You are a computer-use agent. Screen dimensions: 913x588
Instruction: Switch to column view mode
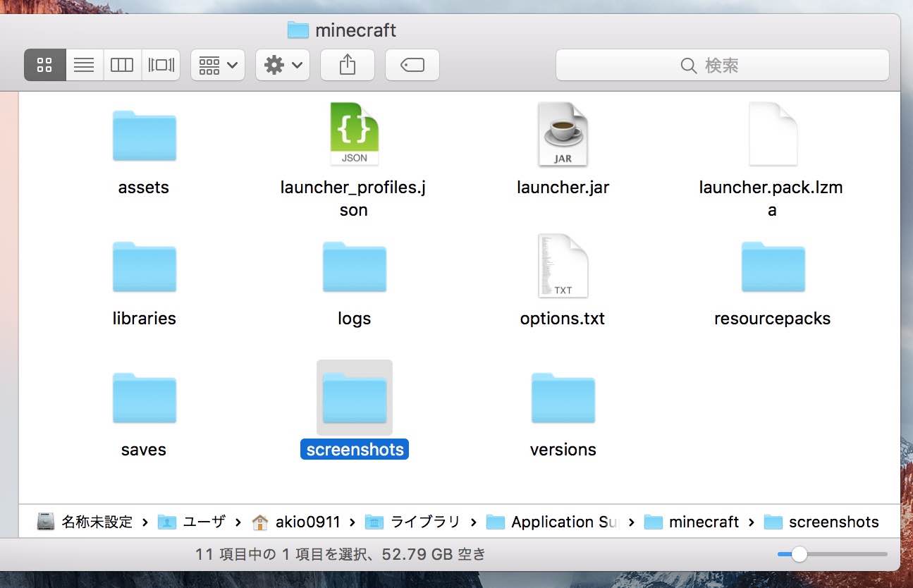pyautogui.click(x=122, y=65)
